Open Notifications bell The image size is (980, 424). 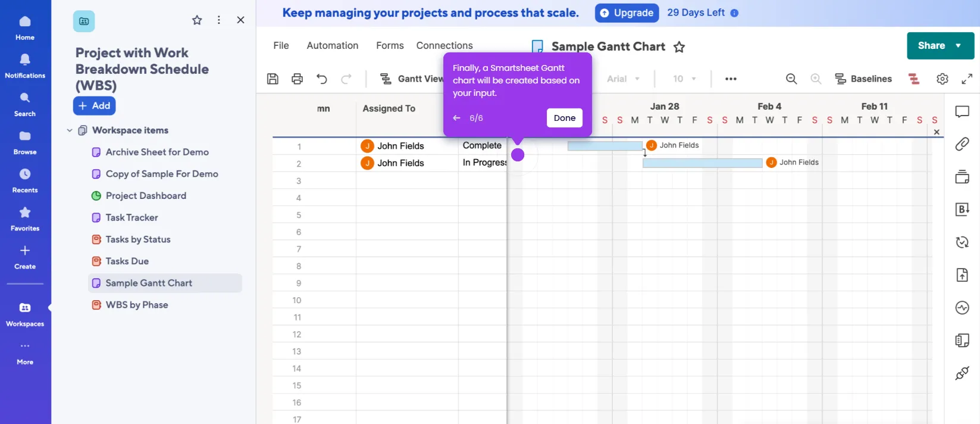click(25, 66)
